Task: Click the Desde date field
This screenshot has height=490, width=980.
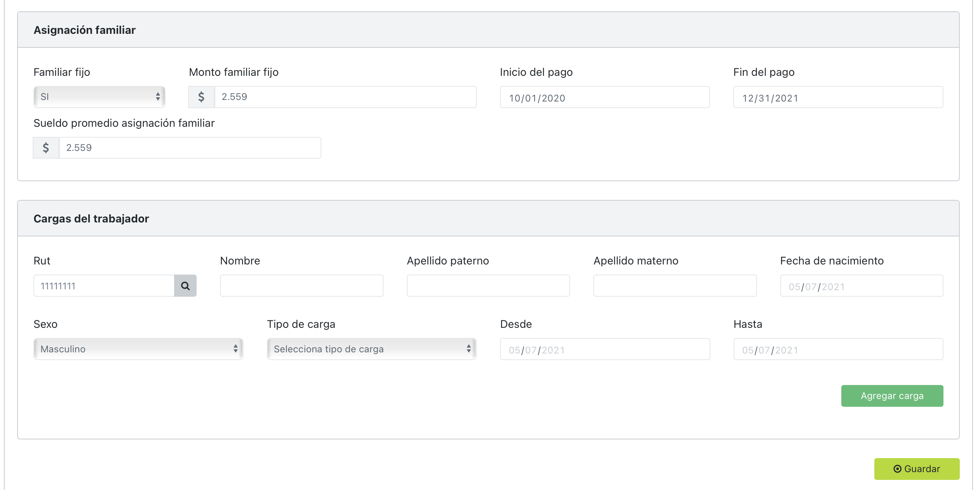Action: [605, 349]
